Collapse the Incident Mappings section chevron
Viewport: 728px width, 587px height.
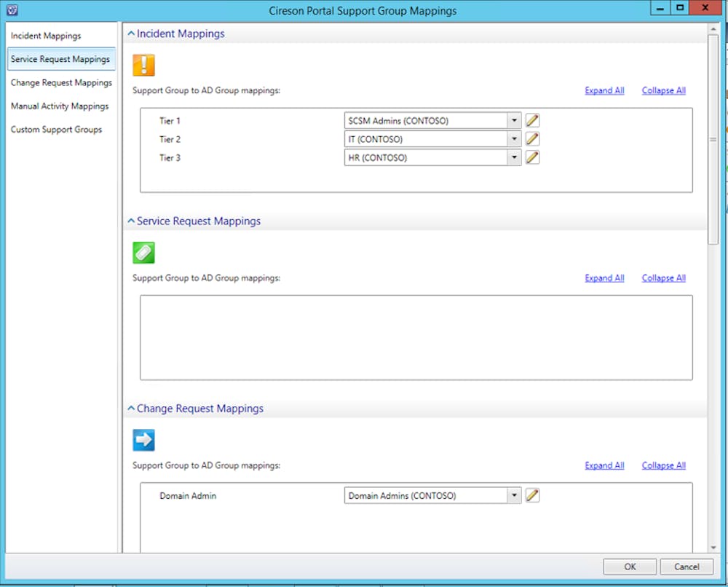131,33
